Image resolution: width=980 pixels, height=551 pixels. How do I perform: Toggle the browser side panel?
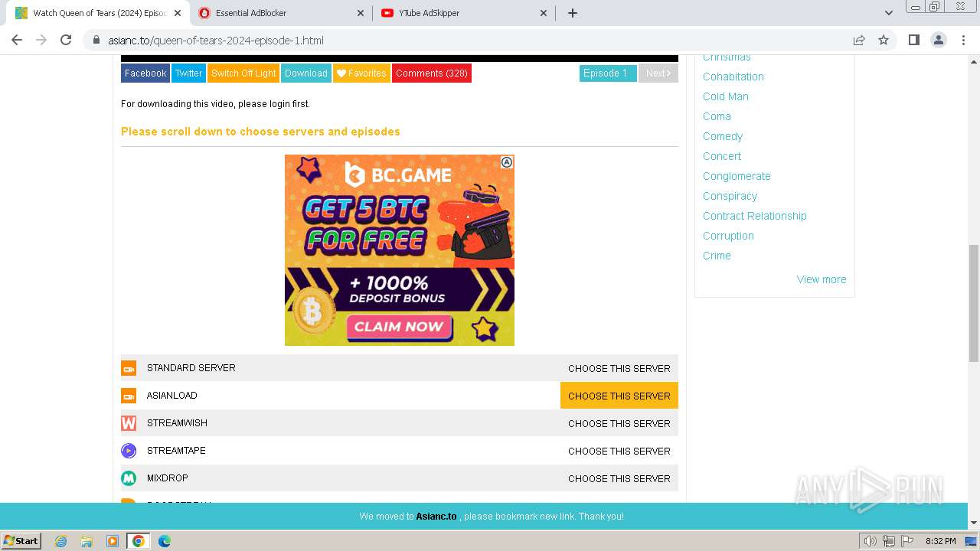pos(913,40)
